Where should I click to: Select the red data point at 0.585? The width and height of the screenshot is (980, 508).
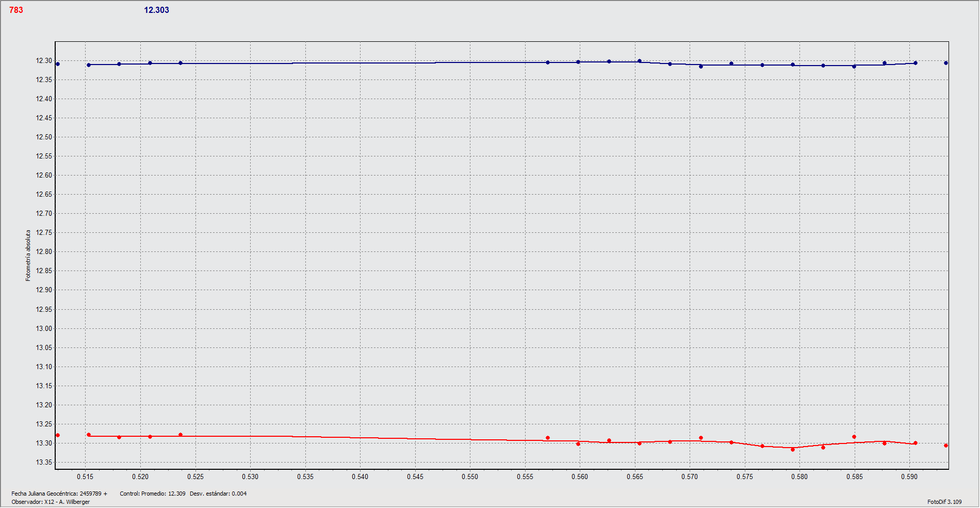coord(854,437)
